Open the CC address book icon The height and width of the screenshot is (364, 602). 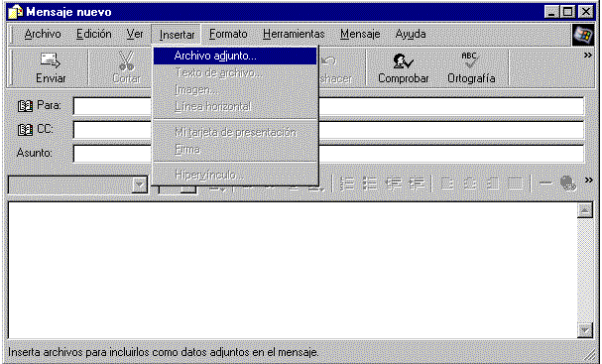click(x=26, y=129)
